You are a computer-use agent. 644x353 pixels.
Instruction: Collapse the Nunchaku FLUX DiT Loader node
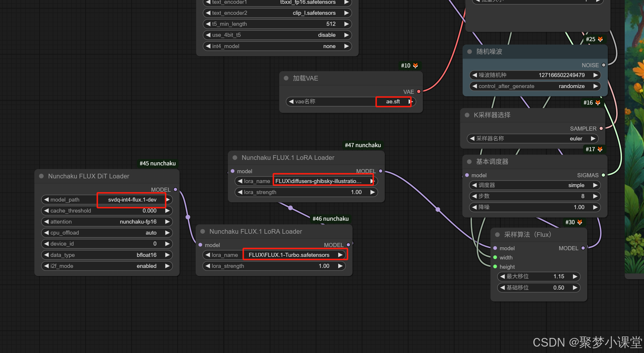tap(41, 176)
